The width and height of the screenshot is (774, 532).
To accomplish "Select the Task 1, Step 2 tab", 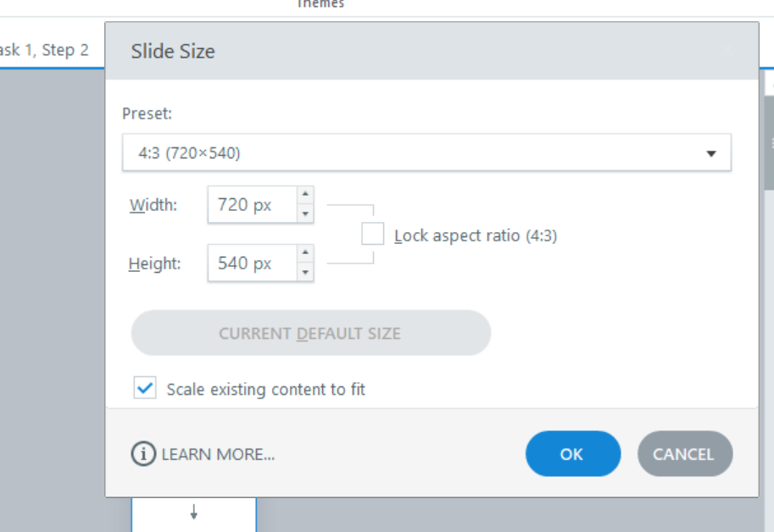I will click(44, 50).
